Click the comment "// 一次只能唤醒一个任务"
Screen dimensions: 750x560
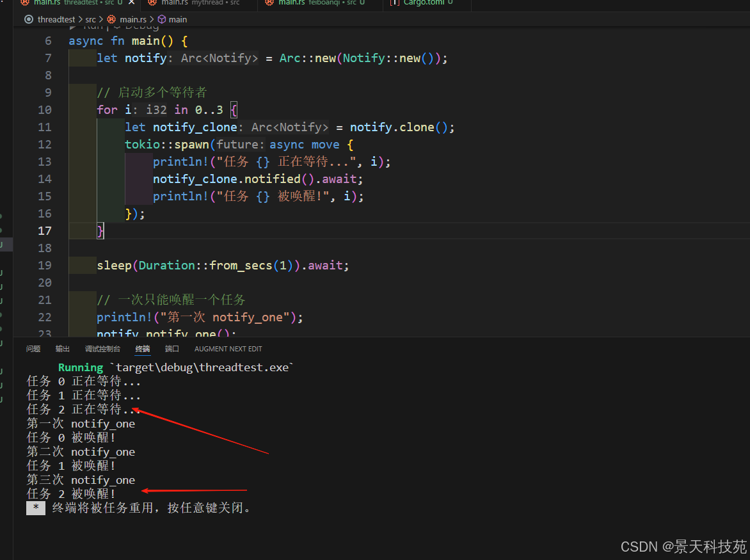coord(172,300)
